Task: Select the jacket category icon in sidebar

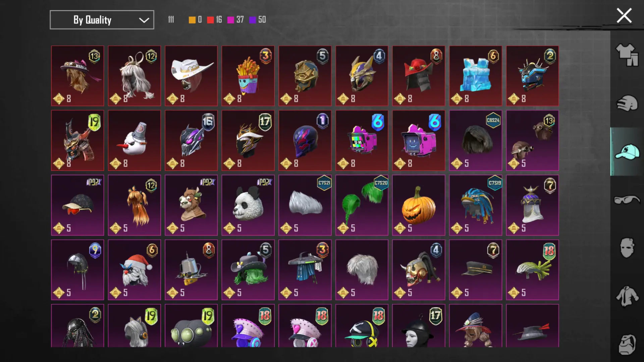Action: (627, 296)
